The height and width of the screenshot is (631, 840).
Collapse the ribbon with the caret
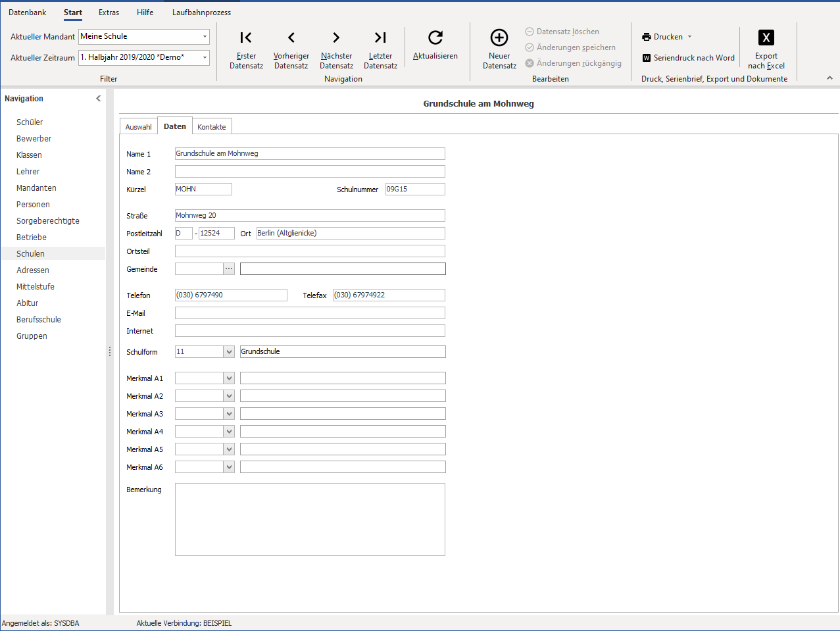click(x=829, y=78)
